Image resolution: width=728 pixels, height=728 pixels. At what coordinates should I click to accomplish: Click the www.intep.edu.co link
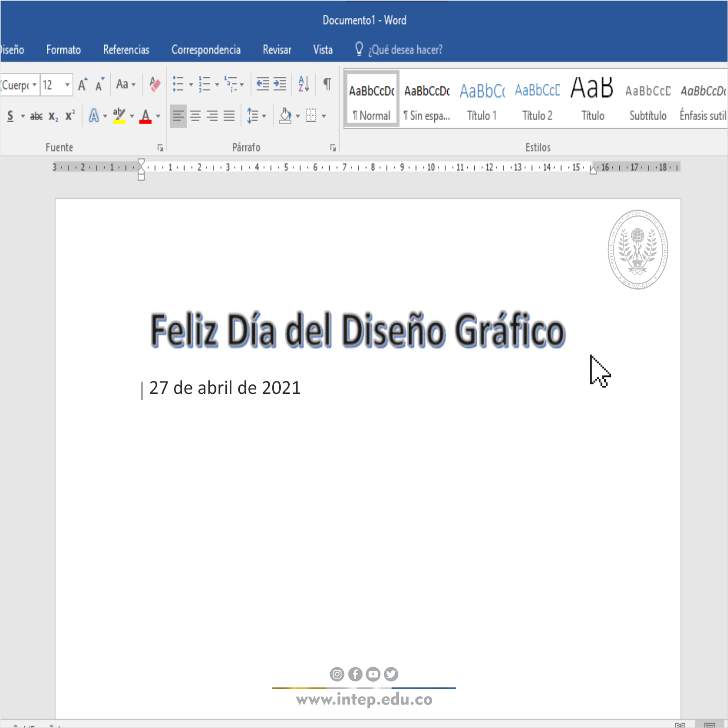coord(364,699)
